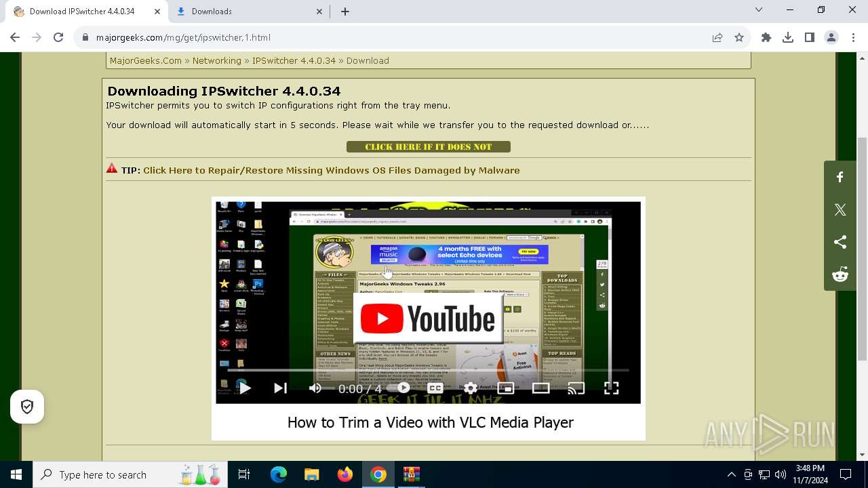Share this page from address bar
The height and width of the screenshot is (488, 868).
(717, 37)
